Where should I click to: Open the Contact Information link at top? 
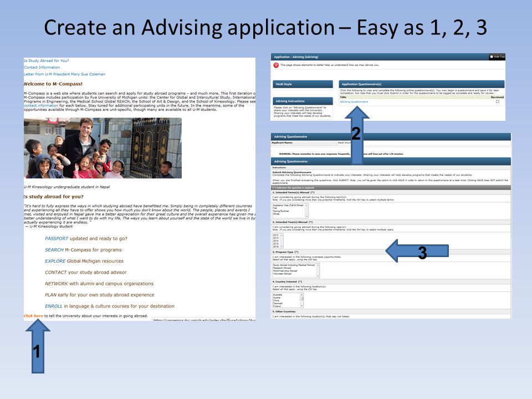click(x=42, y=67)
